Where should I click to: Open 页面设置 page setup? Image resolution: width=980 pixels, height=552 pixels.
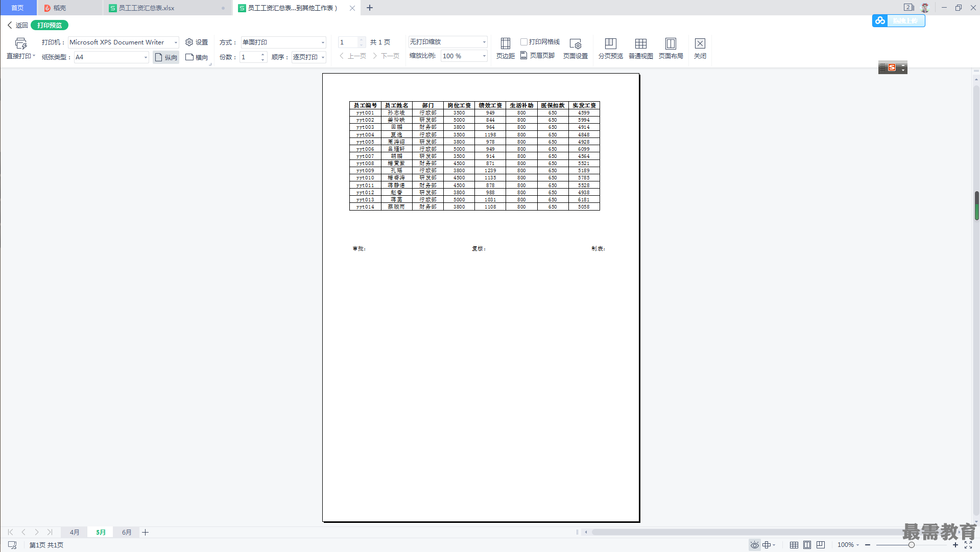[575, 49]
